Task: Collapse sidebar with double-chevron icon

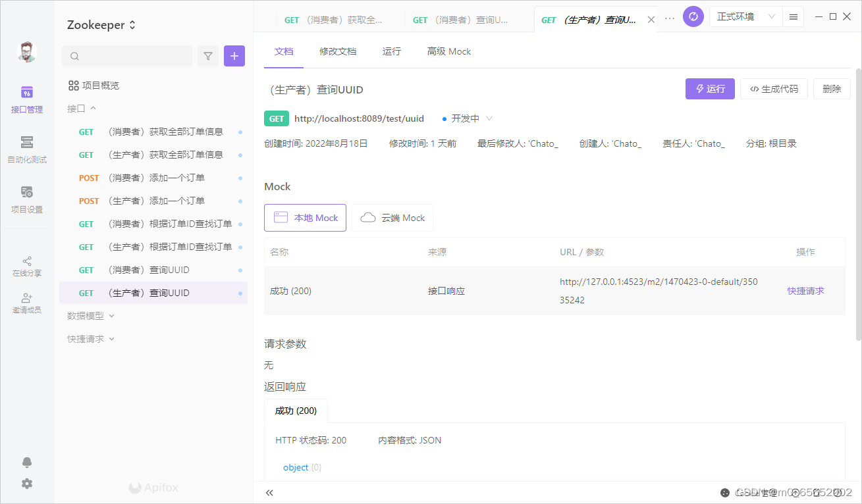Action: (x=269, y=492)
